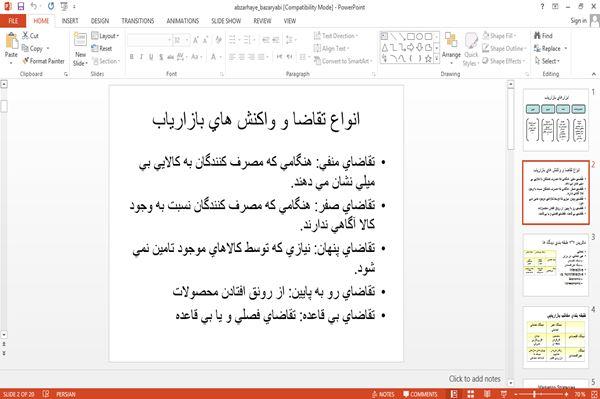The width and height of the screenshot is (600, 399).
Task: Click Decrease Font Size icon
Action: tap(205, 40)
